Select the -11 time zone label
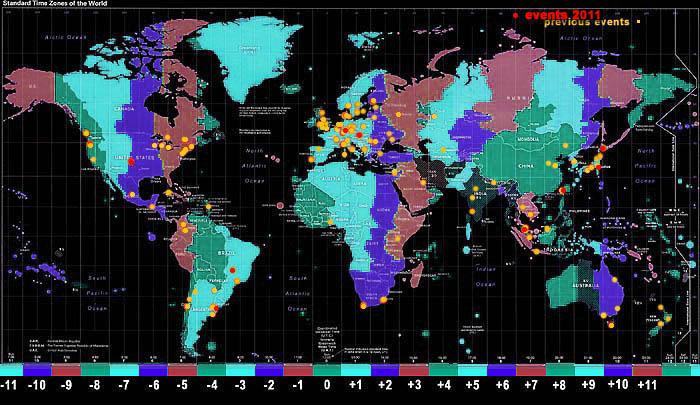This screenshot has height=405, width=700. click(x=12, y=384)
